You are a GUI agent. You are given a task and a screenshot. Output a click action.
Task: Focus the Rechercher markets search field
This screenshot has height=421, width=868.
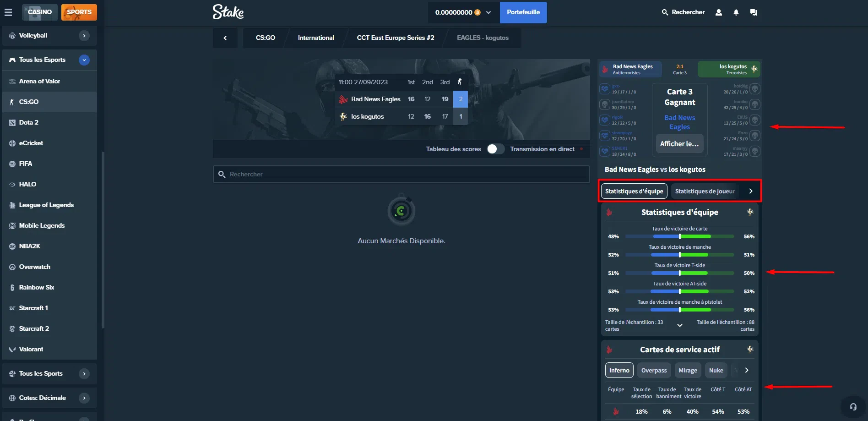pos(401,175)
